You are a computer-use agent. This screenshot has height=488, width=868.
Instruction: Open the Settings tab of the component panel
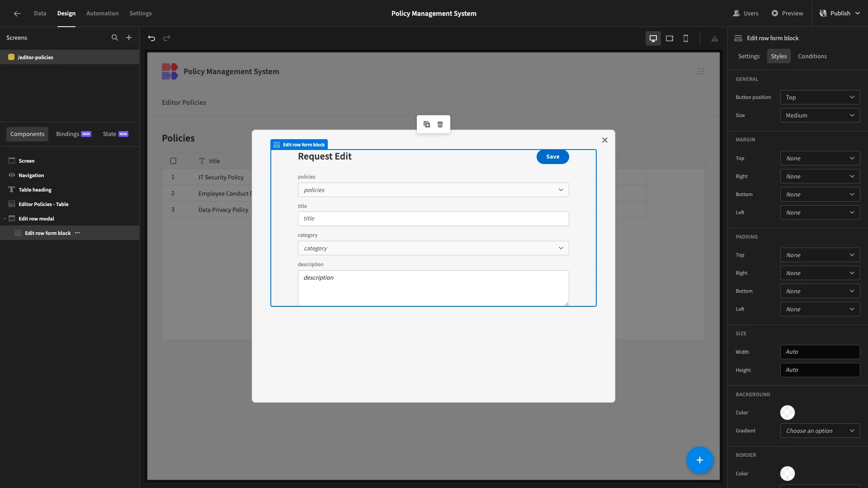tap(749, 56)
